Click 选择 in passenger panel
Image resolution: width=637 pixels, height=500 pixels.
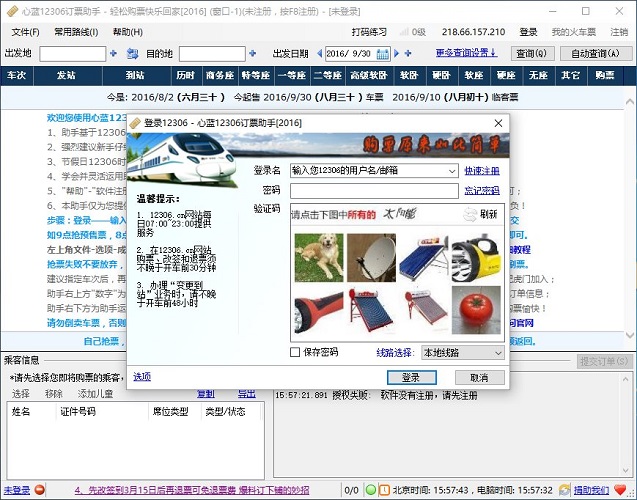(x=20, y=393)
